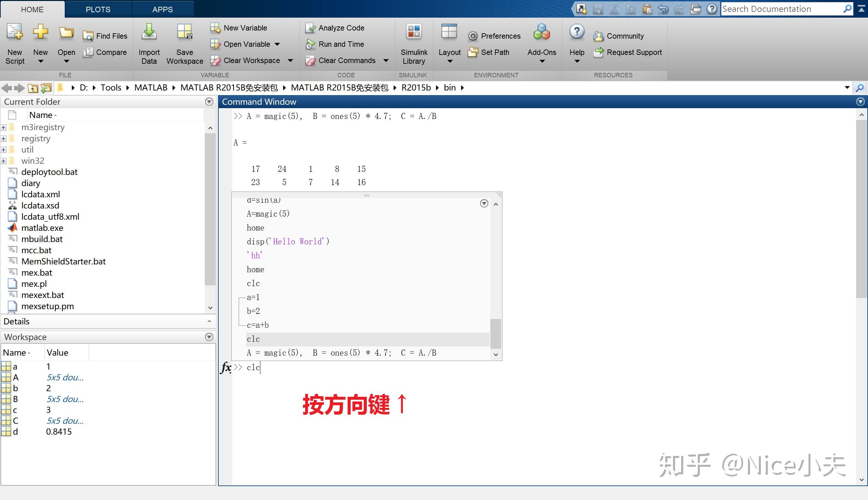Open the Clear Commands dropdown
Screen dimensions: 868x500
click(386, 60)
